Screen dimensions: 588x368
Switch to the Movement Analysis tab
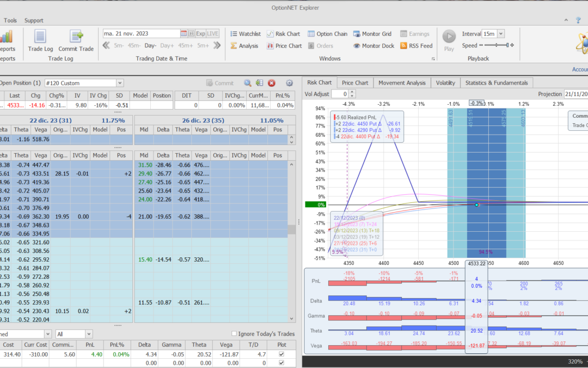402,83
